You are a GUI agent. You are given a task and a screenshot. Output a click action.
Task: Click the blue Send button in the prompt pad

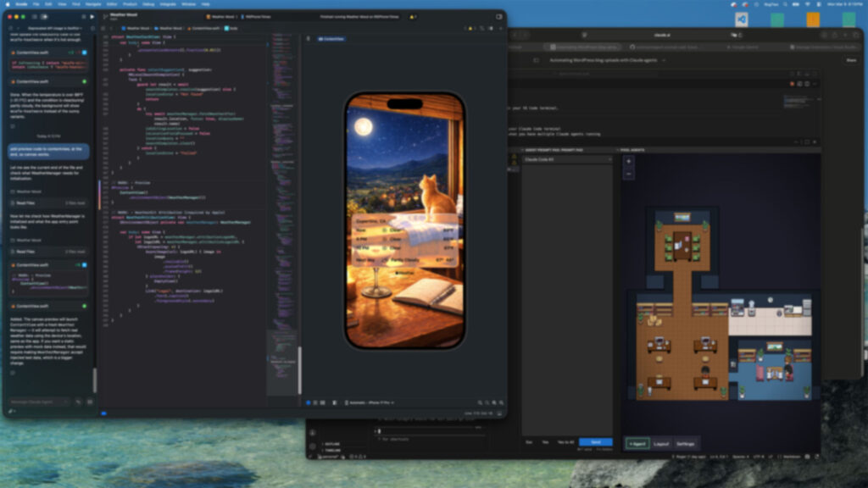595,441
